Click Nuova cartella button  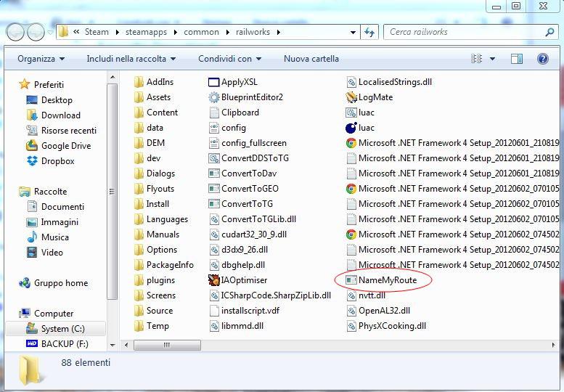tap(311, 59)
